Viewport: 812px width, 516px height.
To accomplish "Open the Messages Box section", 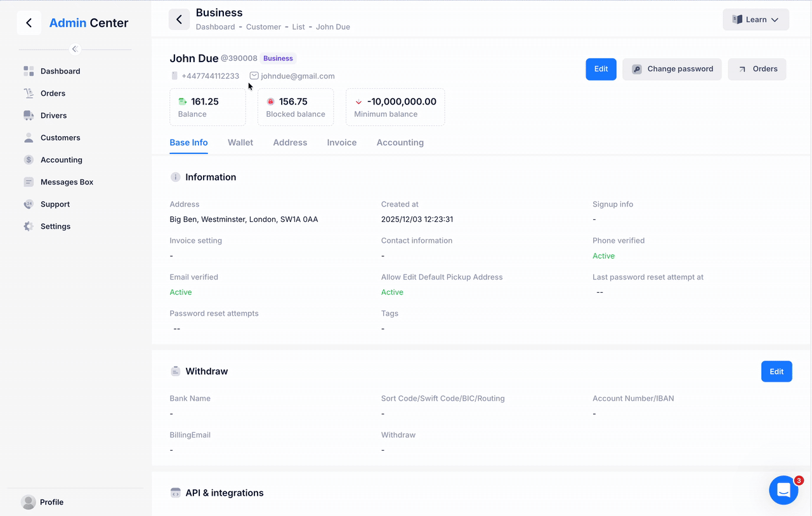I will point(29,182).
